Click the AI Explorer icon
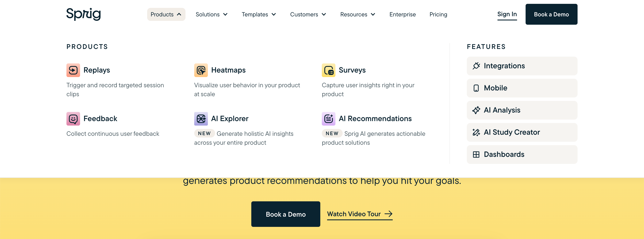 pos(201,119)
